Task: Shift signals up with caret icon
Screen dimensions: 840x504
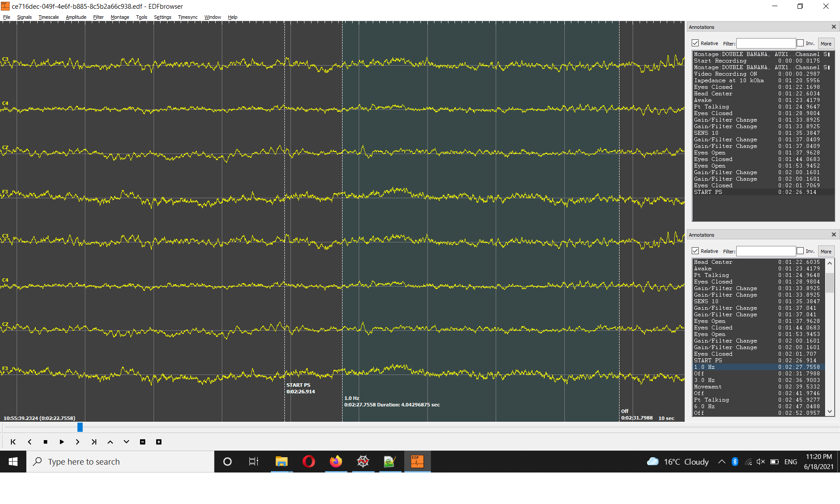Action: coord(110,442)
